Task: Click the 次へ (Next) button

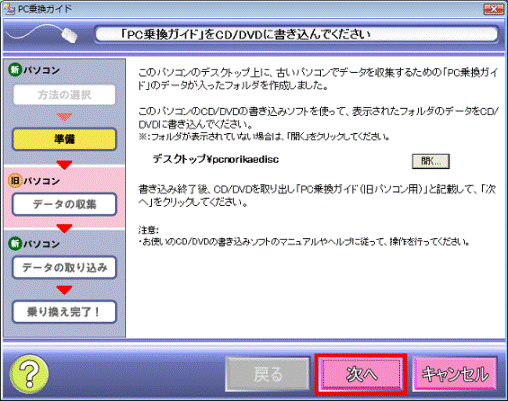Action: tap(361, 374)
